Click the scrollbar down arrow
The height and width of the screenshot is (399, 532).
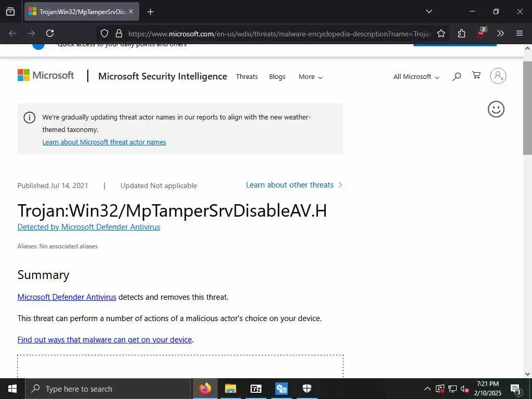(x=527, y=374)
